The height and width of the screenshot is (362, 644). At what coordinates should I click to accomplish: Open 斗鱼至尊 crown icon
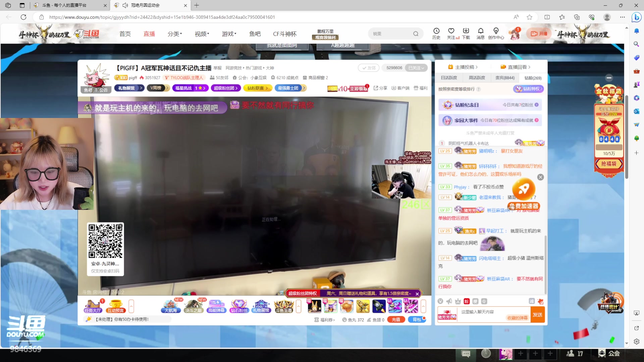pyautogui.click(x=284, y=306)
